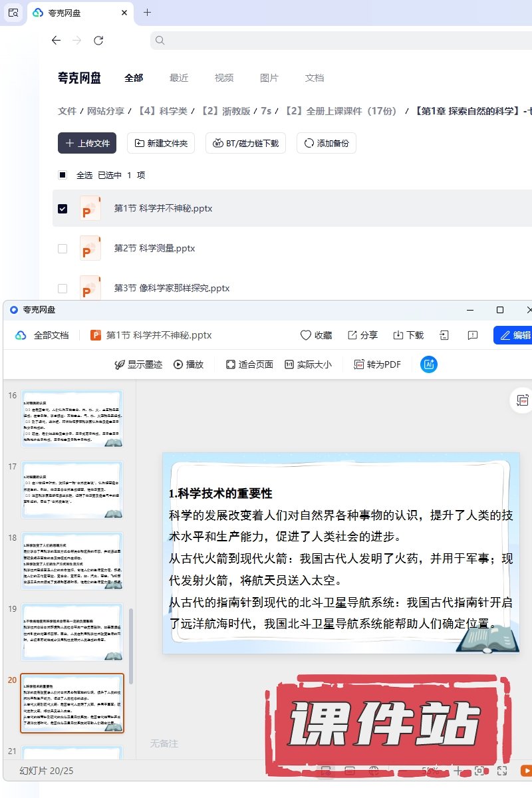The image size is (532, 798).
Task: Open the AI assistant round icon
Action: pos(429,364)
